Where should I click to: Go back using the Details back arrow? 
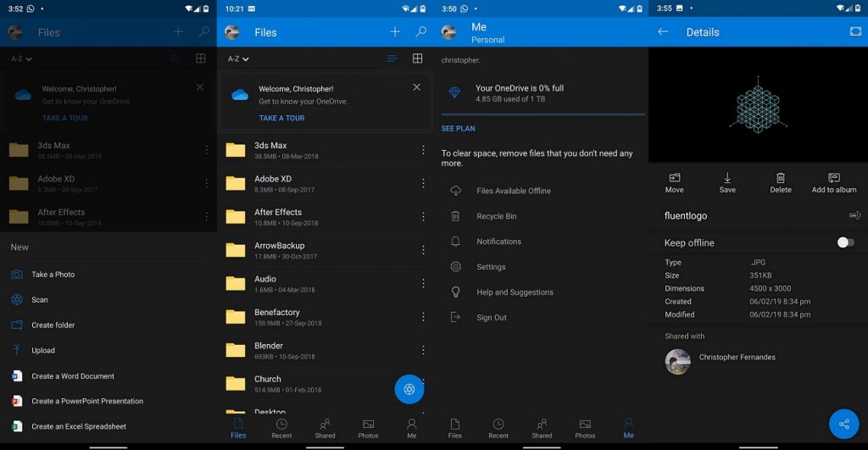point(663,32)
